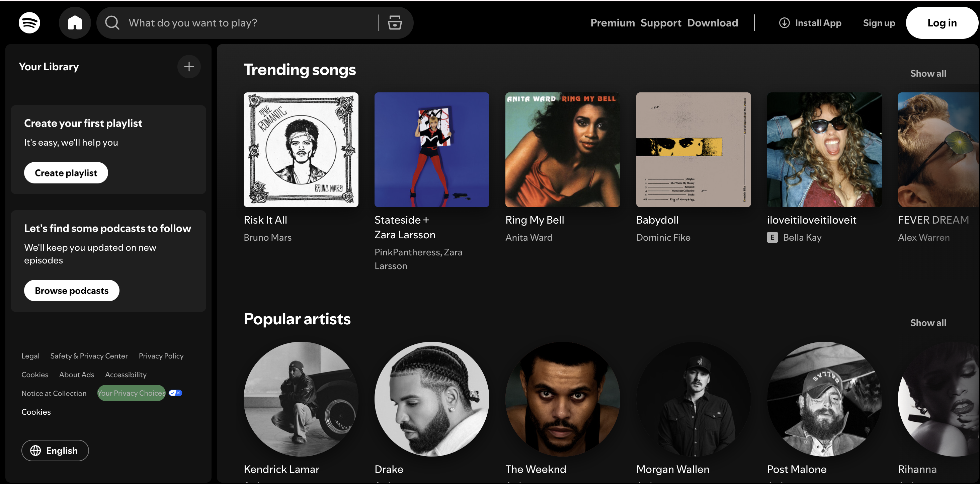Click Support in the top navigation

[661, 22]
